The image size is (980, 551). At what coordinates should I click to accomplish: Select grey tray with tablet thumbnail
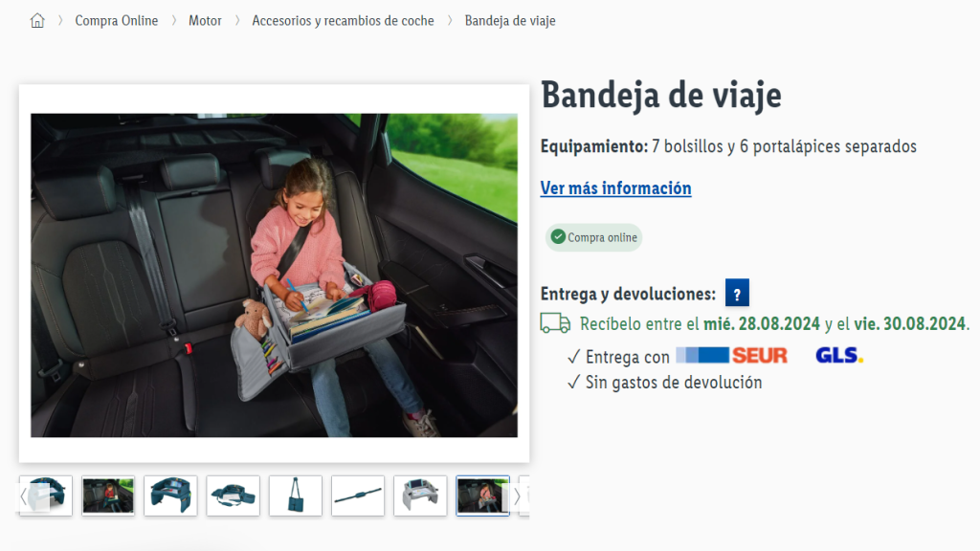tap(421, 496)
